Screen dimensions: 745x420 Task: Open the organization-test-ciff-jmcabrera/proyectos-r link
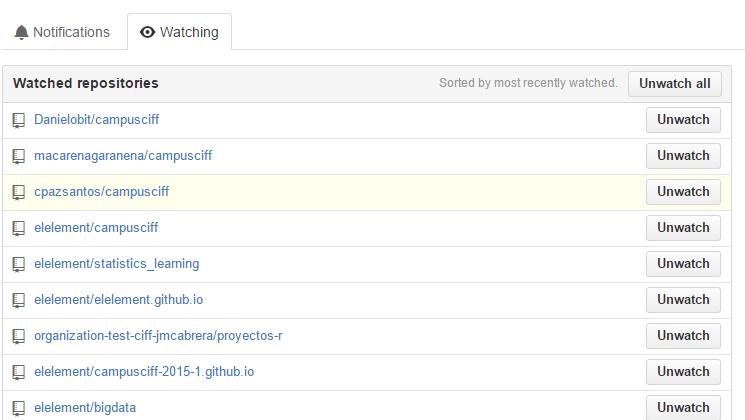click(158, 336)
